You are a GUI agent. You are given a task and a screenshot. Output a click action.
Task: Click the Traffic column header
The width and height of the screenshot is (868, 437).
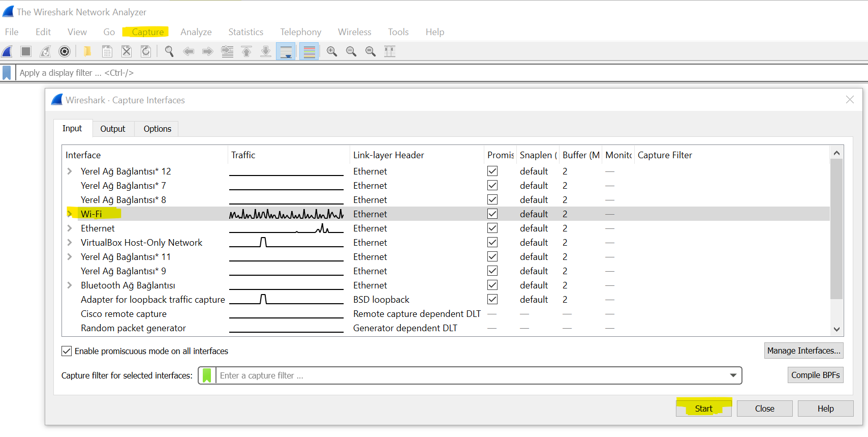pyautogui.click(x=289, y=155)
